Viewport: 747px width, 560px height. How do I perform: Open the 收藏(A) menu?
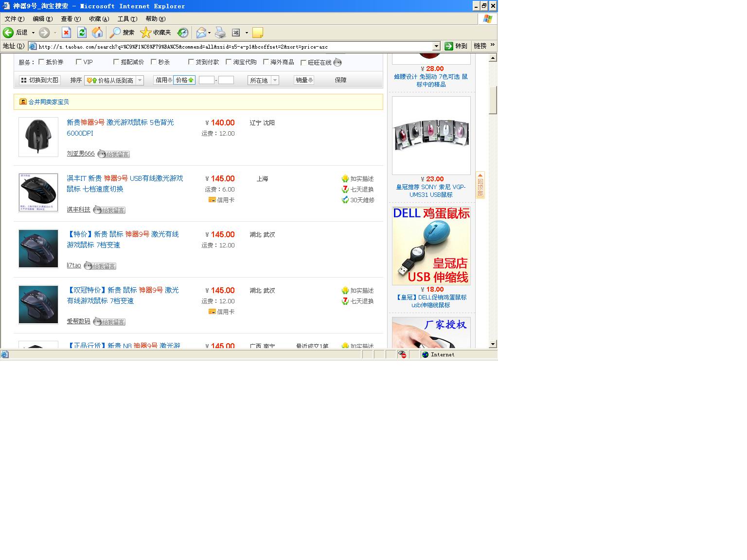coord(99,19)
